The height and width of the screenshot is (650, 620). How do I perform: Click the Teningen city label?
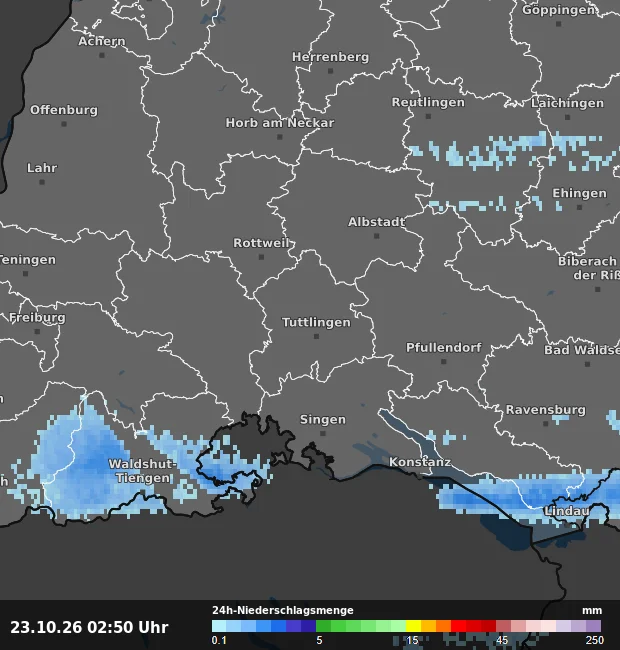27,260
